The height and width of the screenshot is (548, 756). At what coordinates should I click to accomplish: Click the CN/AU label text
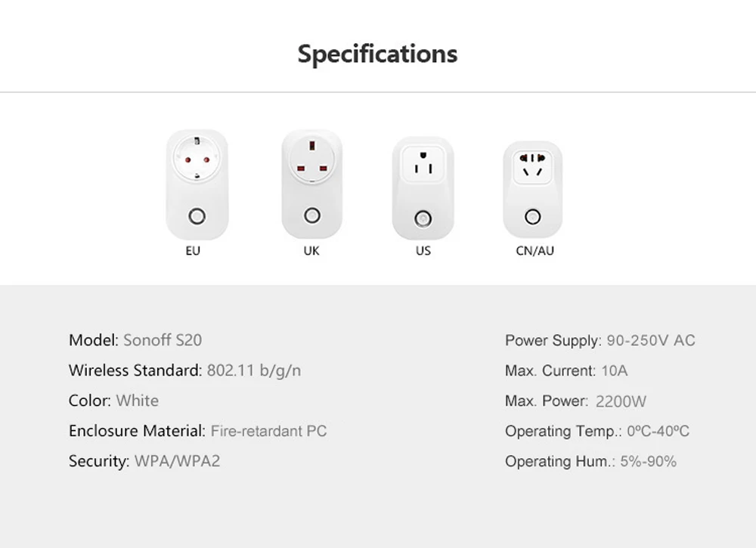click(534, 251)
